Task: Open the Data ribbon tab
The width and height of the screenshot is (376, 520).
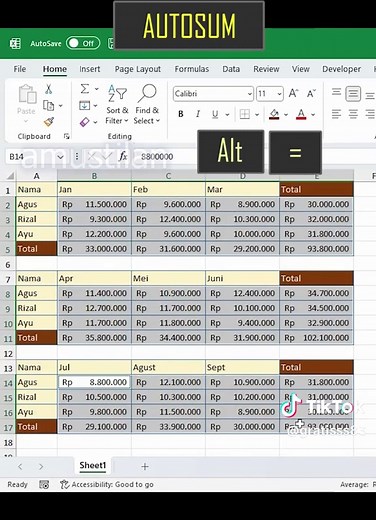Action: coord(231,69)
